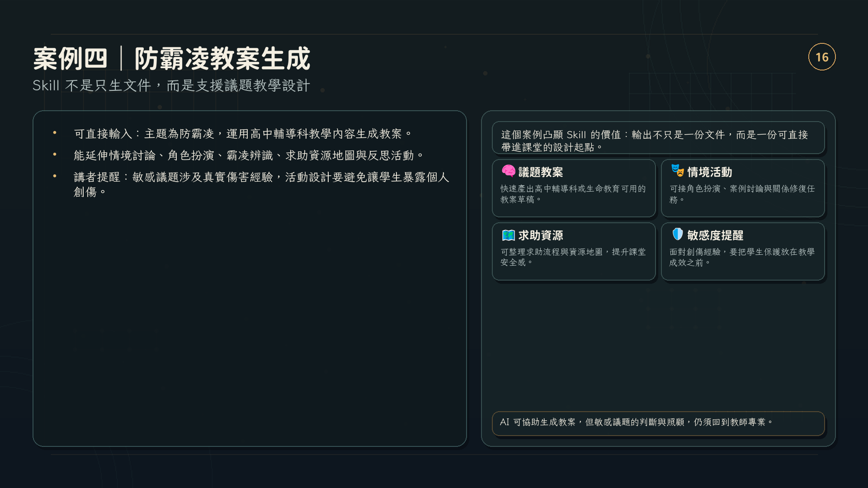868x488 pixels.
Task: Select the 敏感度提醒 card heading
Action: click(715, 235)
